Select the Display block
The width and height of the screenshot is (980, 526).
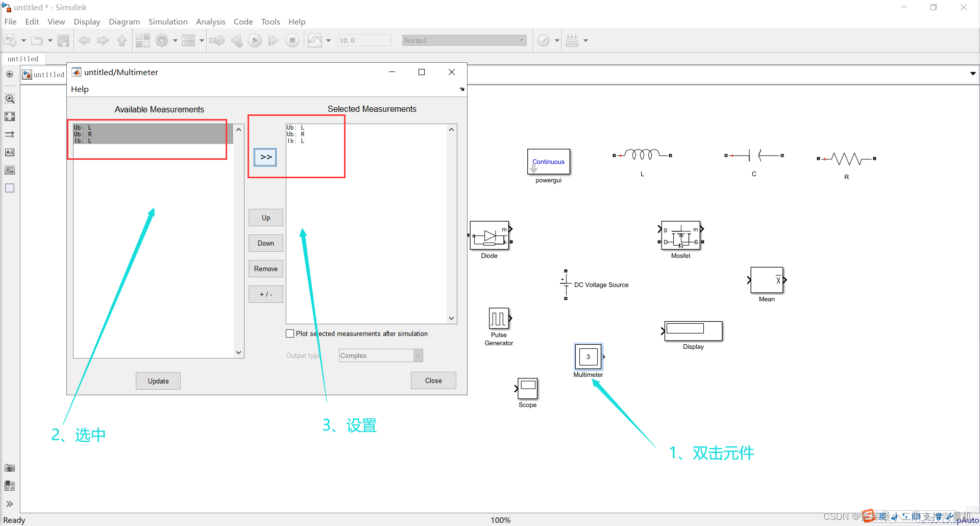click(x=694, y=331)
